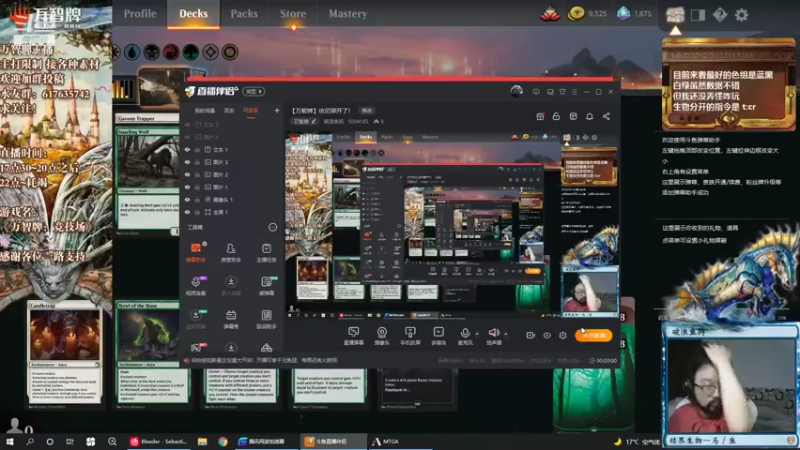Add a new scene with plus button
800x450 pixels.
pos(277,110)
